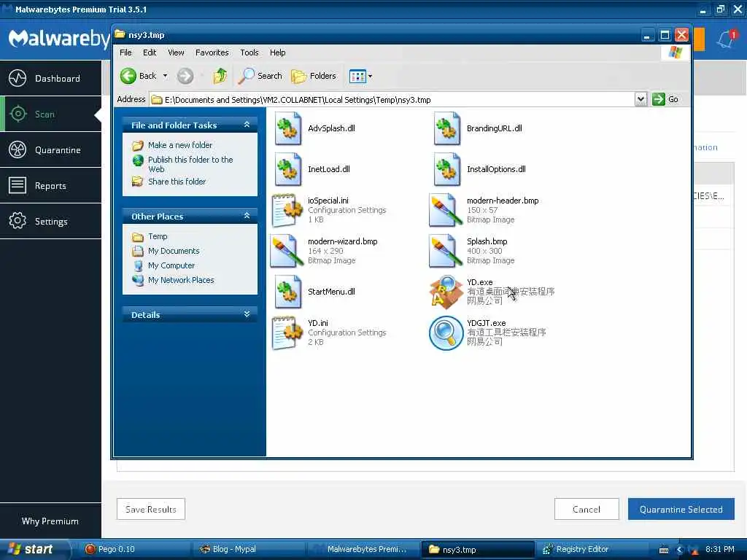
Task: Open the Help menu
Action: tap(278, 52)
